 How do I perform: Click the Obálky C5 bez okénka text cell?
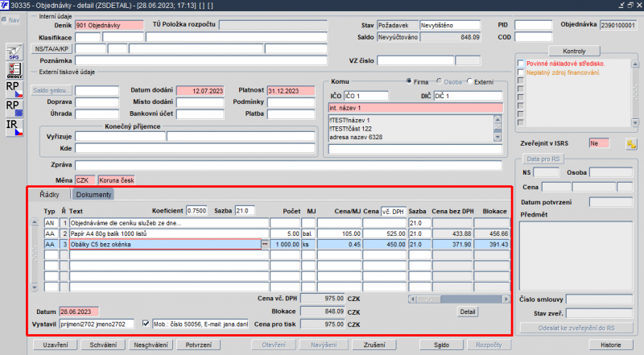(x=165, y=244)
